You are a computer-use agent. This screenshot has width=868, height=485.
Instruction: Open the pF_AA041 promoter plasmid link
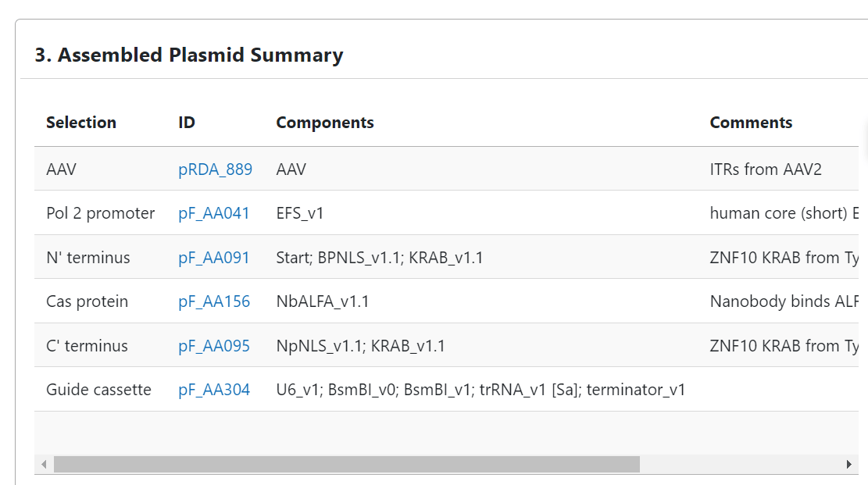click(214, 212)
